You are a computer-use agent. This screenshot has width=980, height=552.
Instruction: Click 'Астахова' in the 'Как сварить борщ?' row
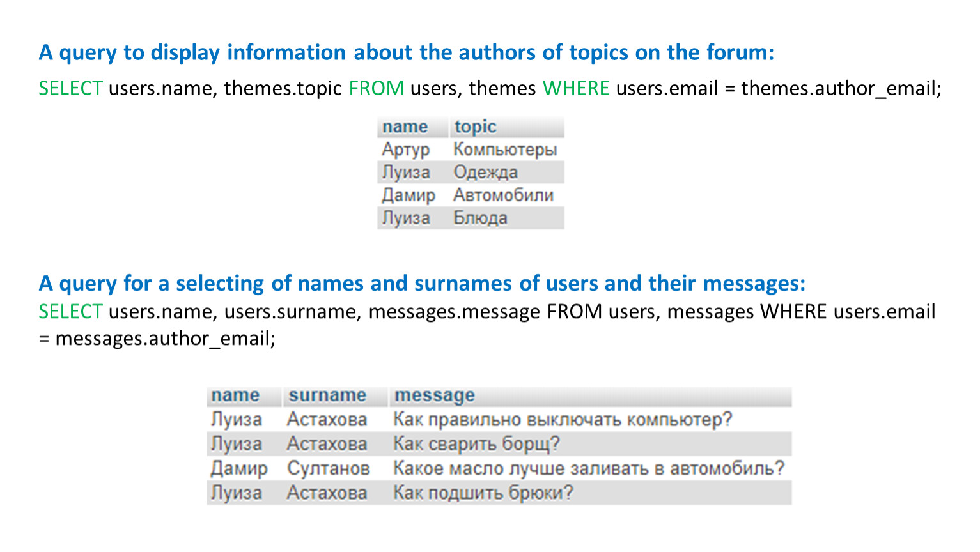327,444
